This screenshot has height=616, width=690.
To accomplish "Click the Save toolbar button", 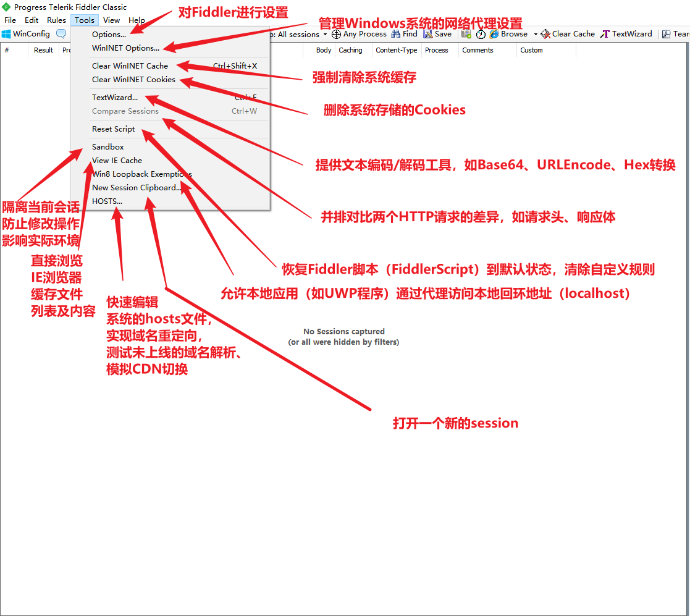I will 437,34.
